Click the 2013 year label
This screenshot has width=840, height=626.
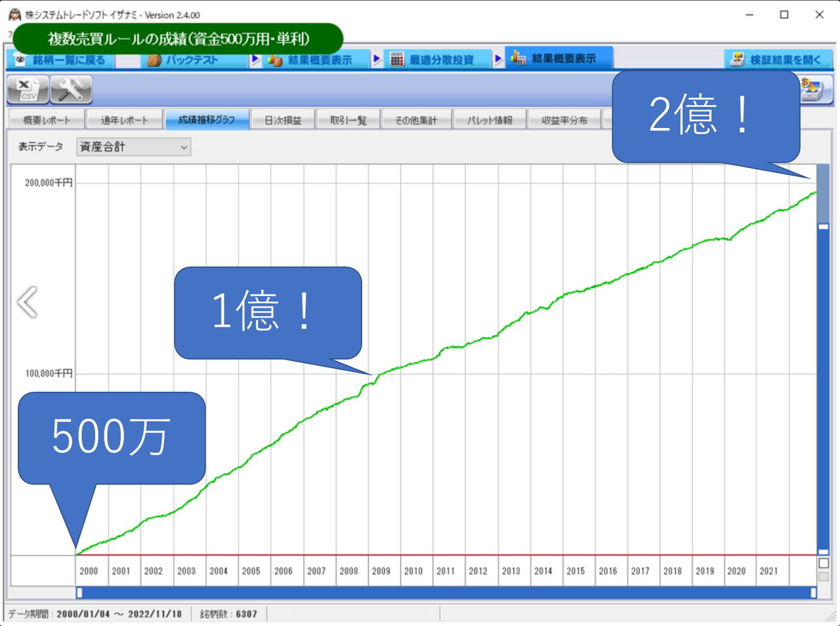(511, 571)
